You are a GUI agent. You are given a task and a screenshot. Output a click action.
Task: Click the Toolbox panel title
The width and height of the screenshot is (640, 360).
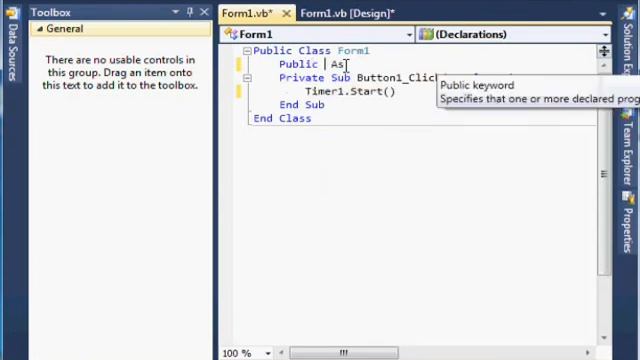tap(51, 13)
